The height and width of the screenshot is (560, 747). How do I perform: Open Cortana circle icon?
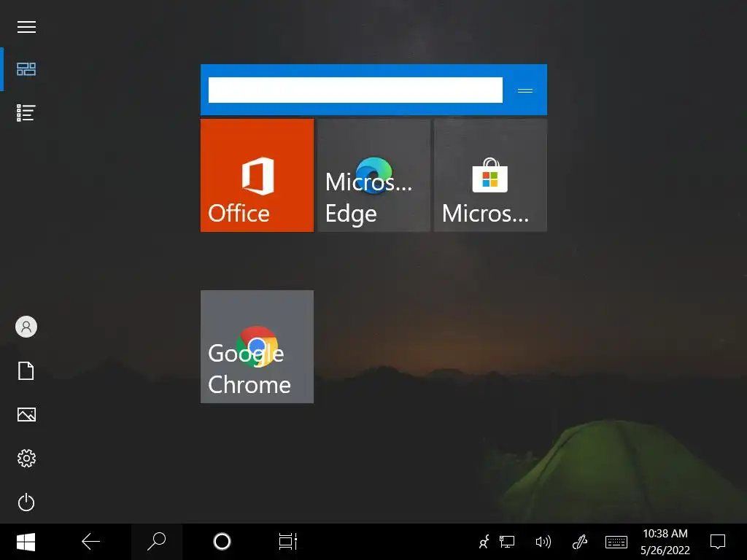coord(222,542)
